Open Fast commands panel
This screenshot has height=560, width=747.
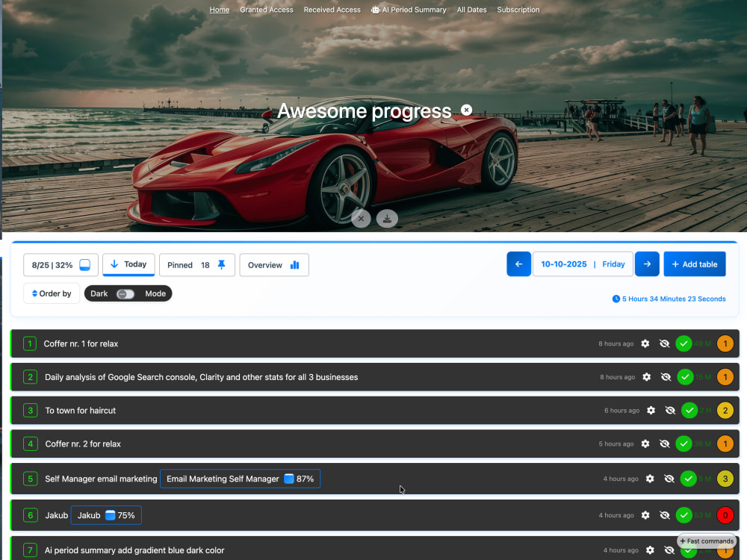pos(707,541)
